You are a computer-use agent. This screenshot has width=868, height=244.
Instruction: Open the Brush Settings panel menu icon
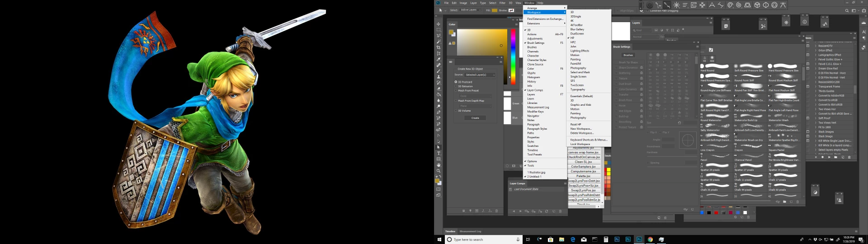tap(697, 47)
